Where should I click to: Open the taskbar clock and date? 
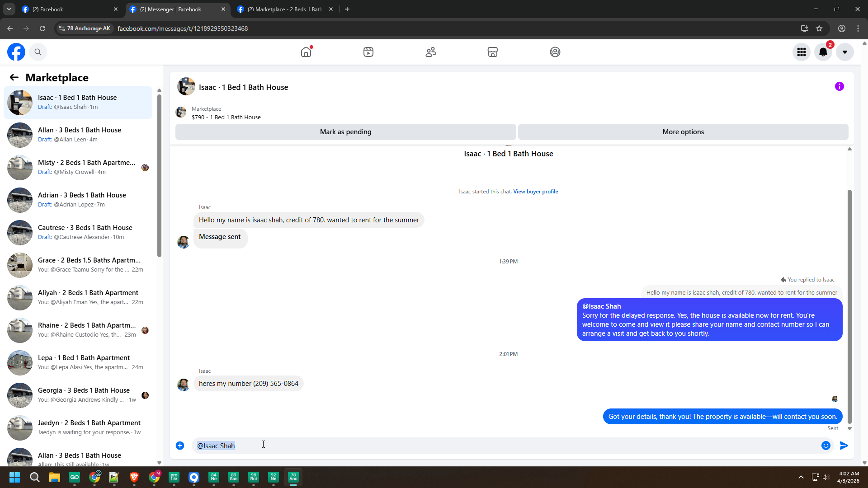(849, 477)
